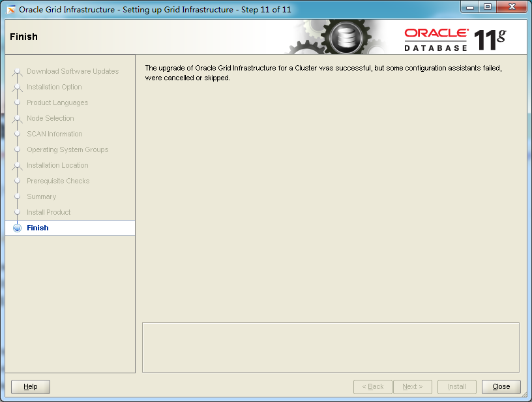Click the disabled Next button
The width and height of the screenshot is (532, 402).
[413, 387]
